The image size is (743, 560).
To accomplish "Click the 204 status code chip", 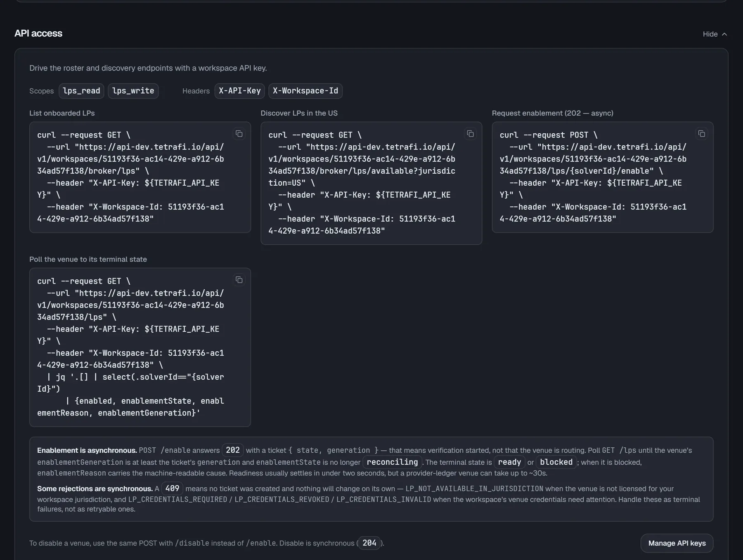I will pyautogui.click(x=369, y=543).
